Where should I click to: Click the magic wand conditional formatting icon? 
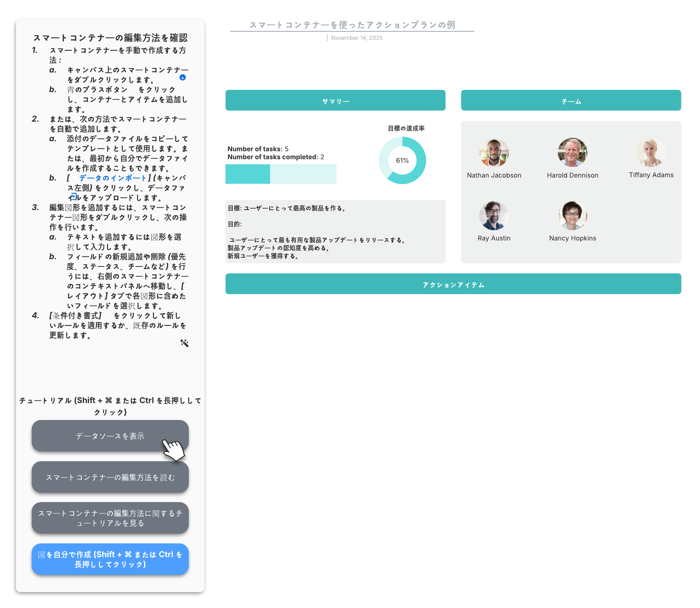(x=184, y=343)
